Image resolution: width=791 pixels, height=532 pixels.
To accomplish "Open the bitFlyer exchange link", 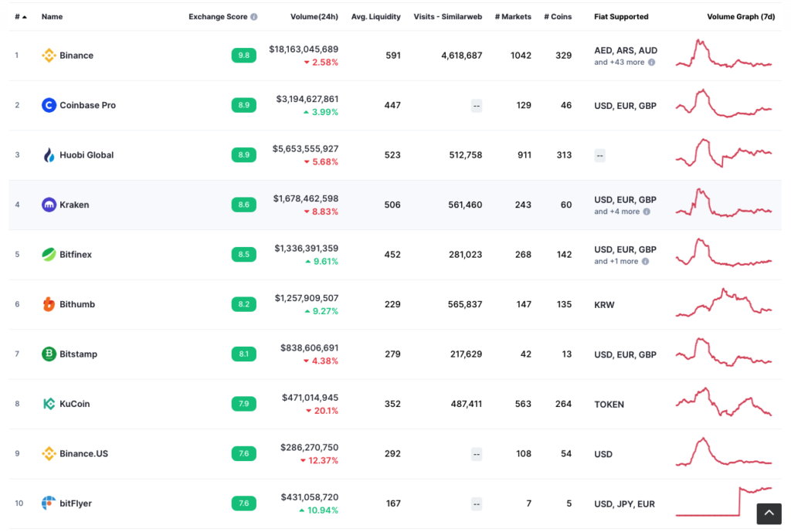I will [x=76, y=503].
